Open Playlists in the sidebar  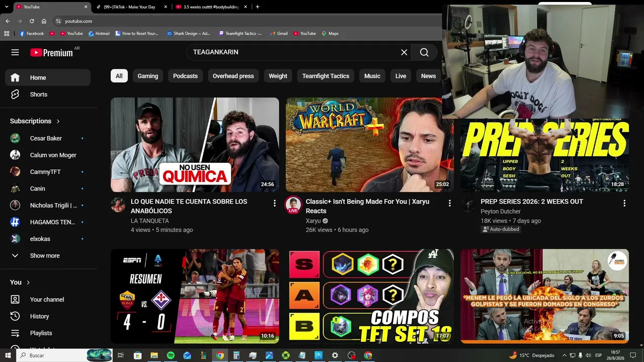coord(48,333)
